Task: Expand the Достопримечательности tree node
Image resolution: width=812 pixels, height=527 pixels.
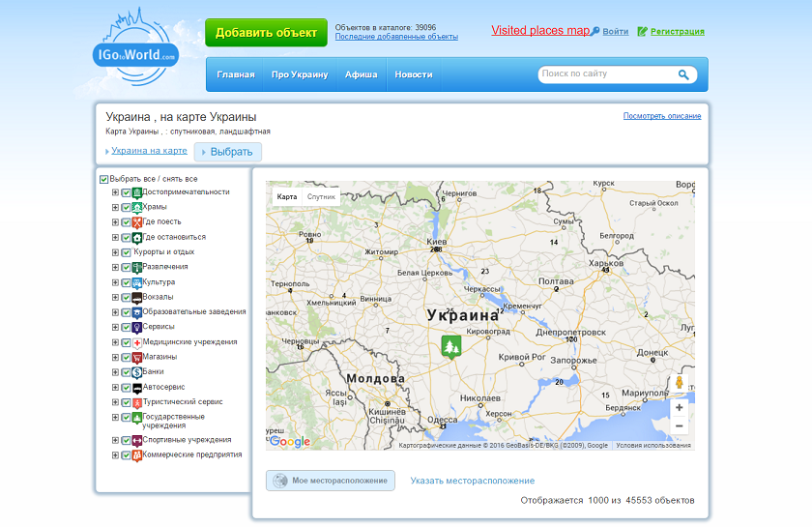Action: point(115,192)
